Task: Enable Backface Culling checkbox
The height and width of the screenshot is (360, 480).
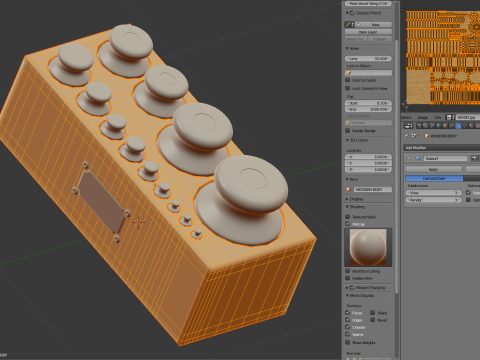Action: coord(348,271)
